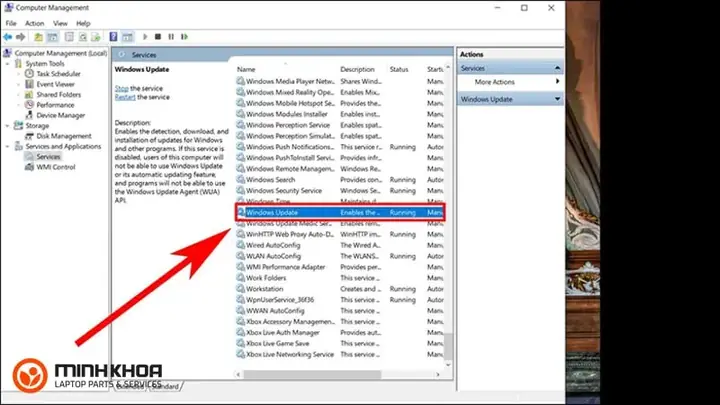The image size is (720, 405).
Task: Expand the Event Viewer tree node
Action: click(18, 84)
